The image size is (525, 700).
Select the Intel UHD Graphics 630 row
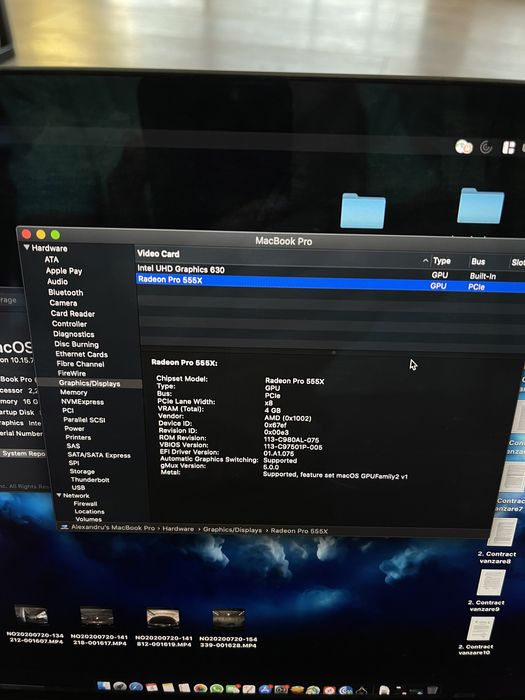point(331,271)
